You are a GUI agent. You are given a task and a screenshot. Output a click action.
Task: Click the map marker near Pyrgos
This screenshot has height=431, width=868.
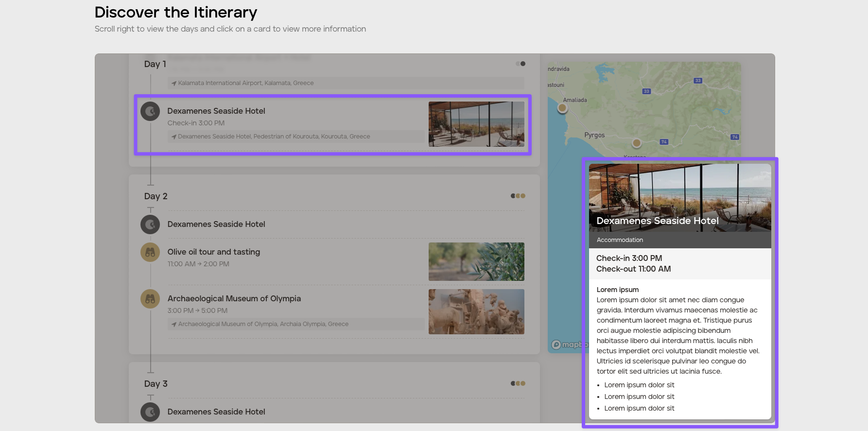pyautogui.click(x=637, y=143)
